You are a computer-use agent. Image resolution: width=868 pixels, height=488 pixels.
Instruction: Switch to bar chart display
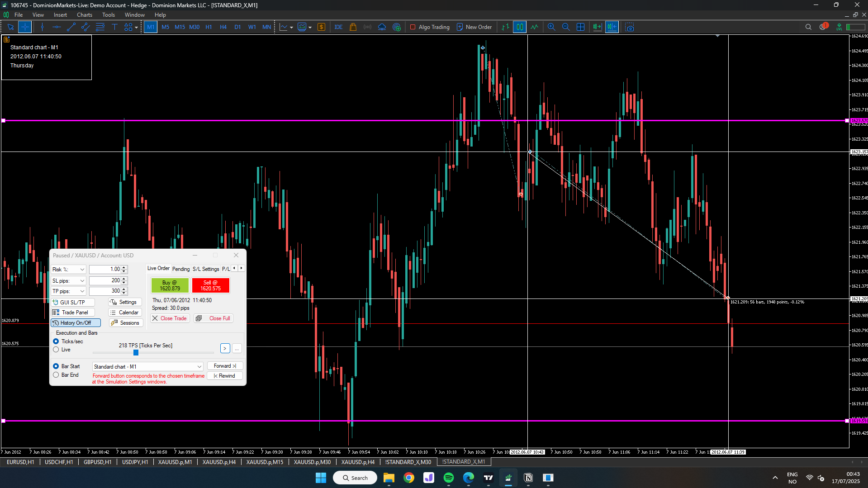[x=505, y=27]
